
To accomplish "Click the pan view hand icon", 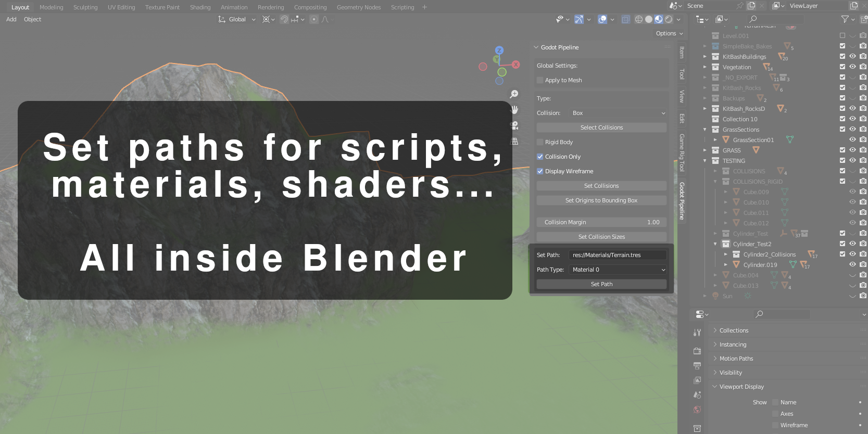I will tap(514, 110).
